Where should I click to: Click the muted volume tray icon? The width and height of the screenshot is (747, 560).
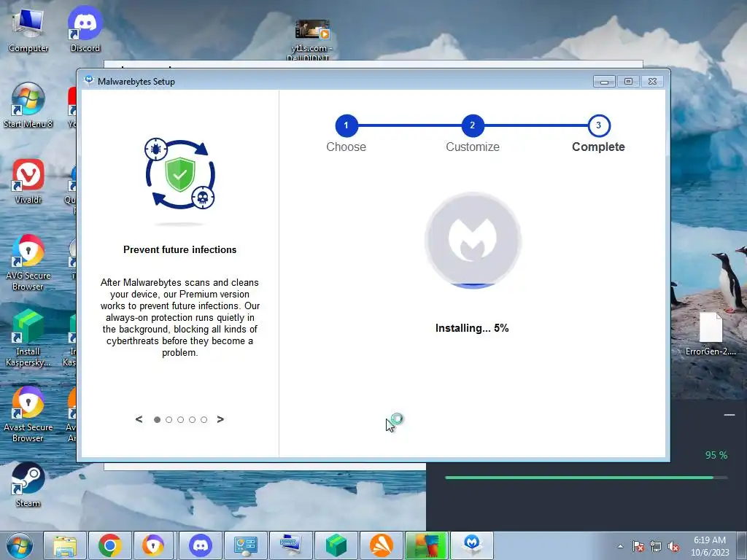[673, 546]
